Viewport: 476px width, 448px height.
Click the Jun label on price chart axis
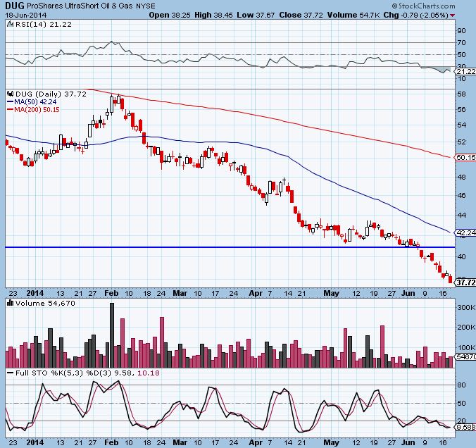point(408,294)
